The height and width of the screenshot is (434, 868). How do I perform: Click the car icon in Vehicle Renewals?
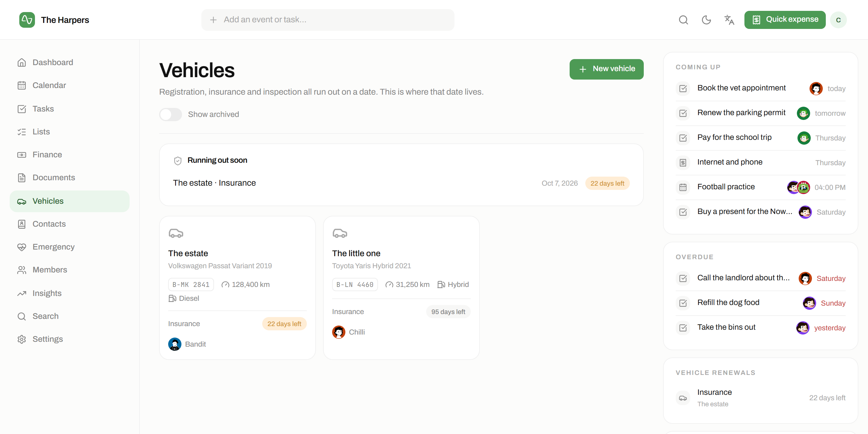tap(683, 398)
